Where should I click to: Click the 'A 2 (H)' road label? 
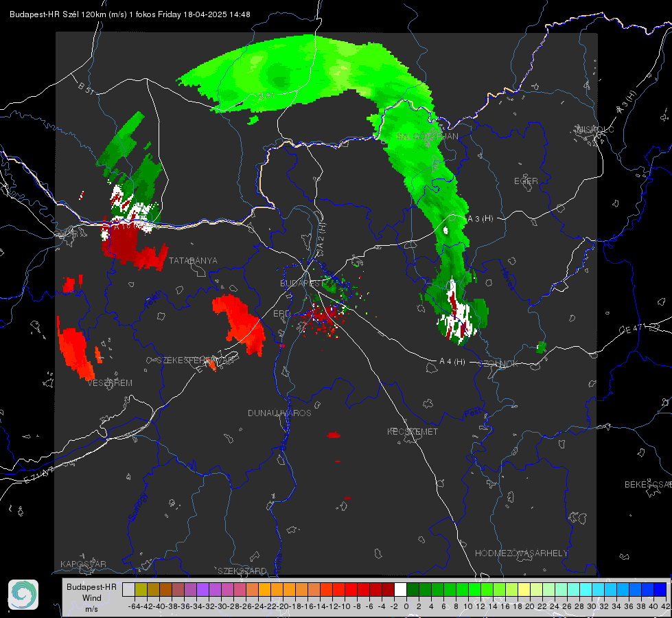(x=321, y=236)
